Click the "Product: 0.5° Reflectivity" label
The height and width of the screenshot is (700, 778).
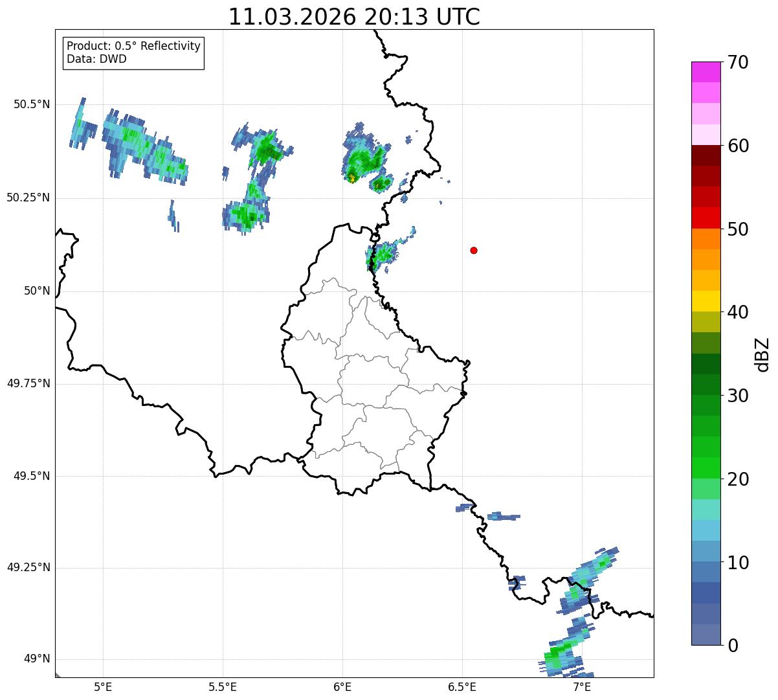133,47
